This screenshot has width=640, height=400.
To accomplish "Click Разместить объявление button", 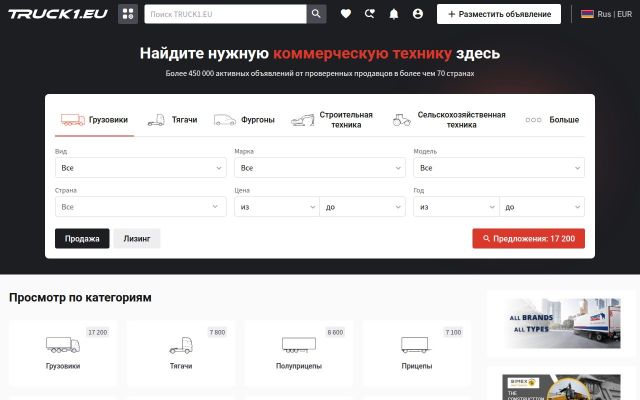I will point(499,14).
